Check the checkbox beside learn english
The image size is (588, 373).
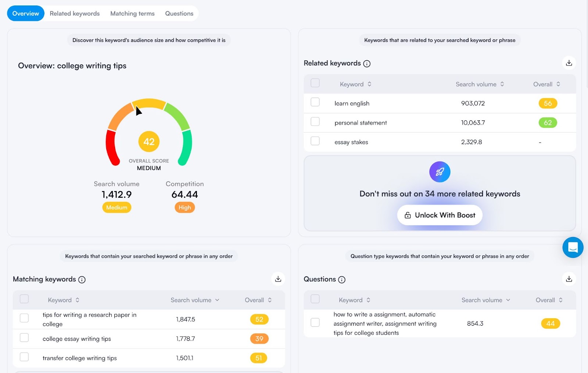[315, 102]
